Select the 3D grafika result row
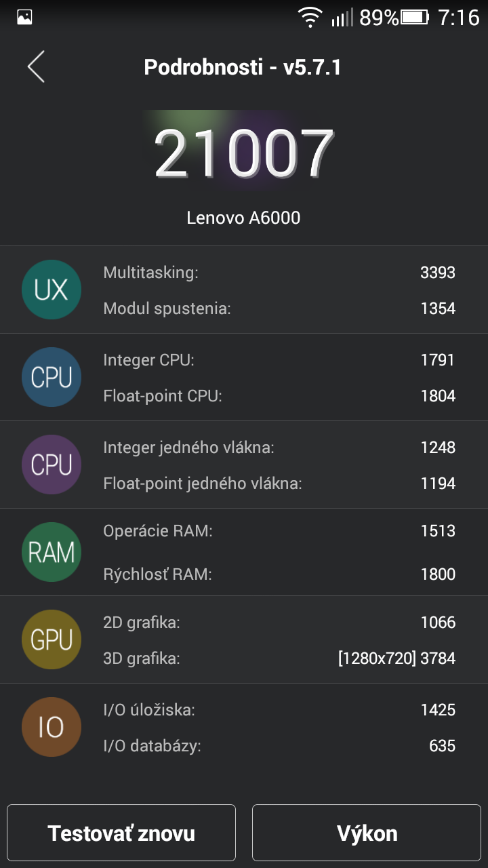The height and width of the screenshot is (868, 488). pyautogui.click(x=279, y=658)
